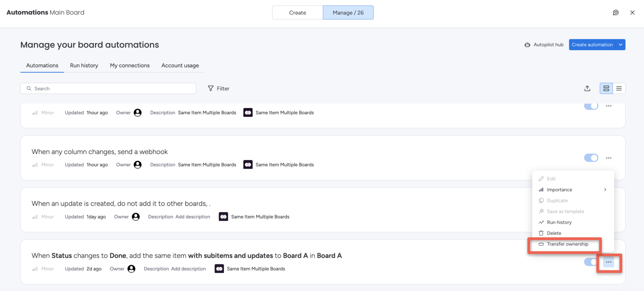Click owner avatar on the top automation row
The image size is (644, 291).
138,113
